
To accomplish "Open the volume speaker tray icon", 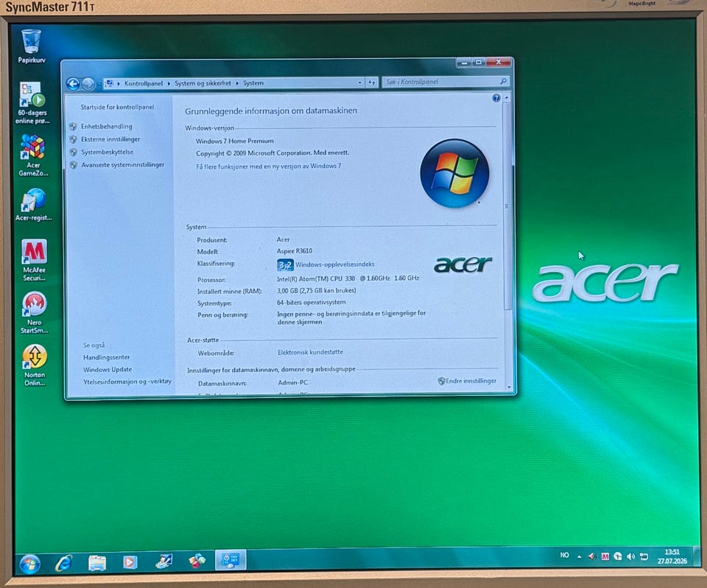I will pyautogui.click(x=631, y=556).
